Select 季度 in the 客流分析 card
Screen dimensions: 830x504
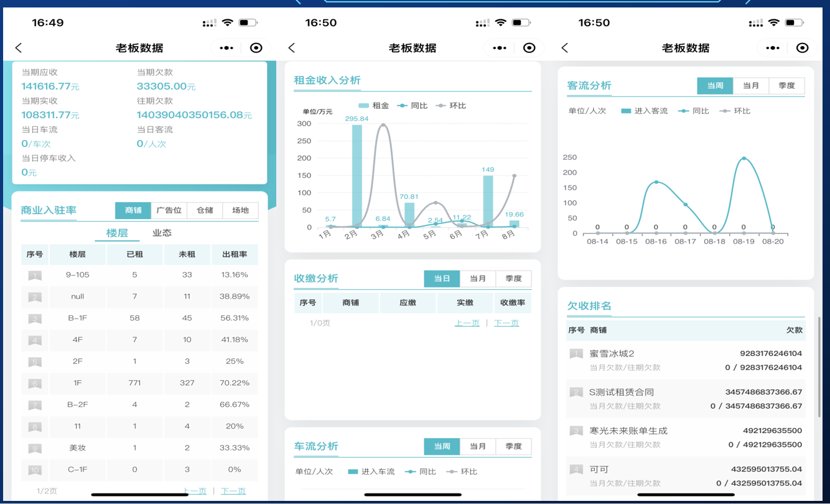[x=786, y=86]
